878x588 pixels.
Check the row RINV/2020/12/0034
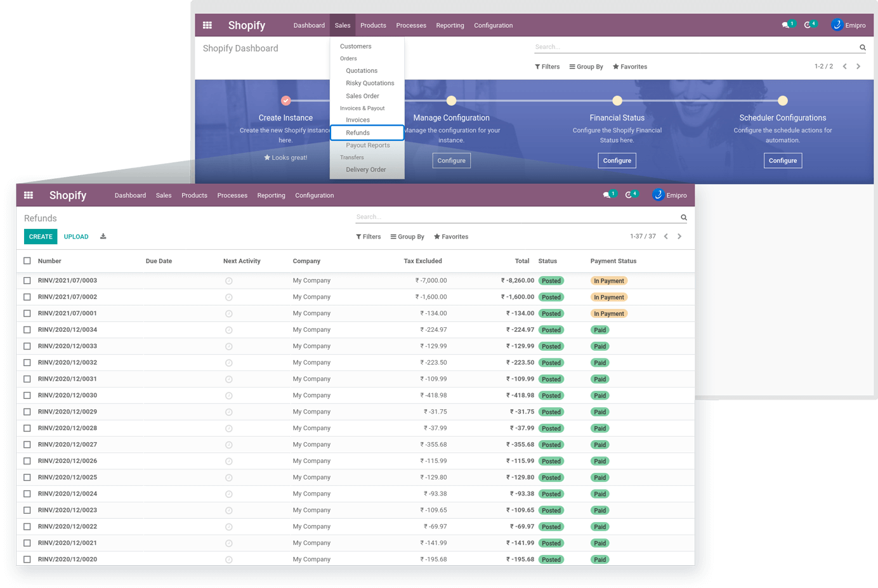27,330
